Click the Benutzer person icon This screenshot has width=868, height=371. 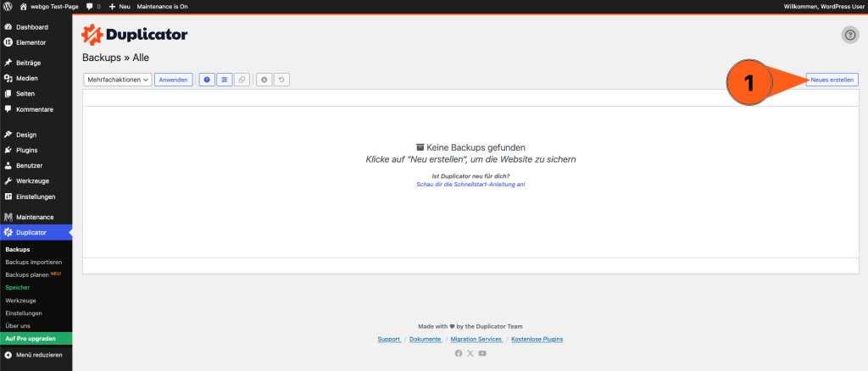8,166
